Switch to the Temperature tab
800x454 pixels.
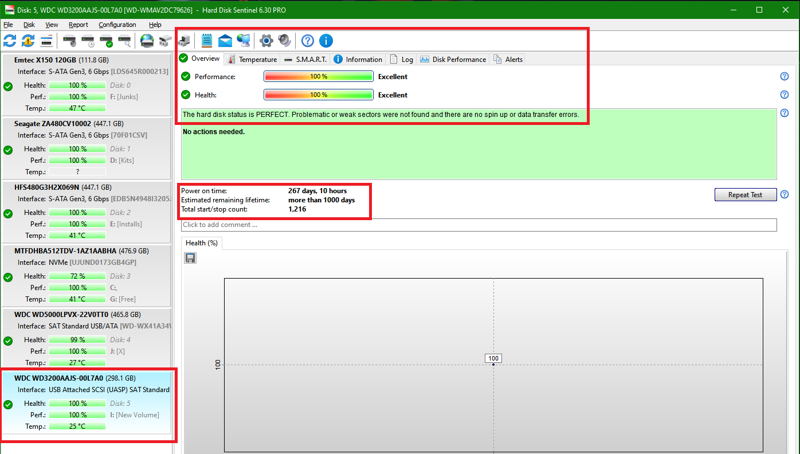(x=252, y=59)
